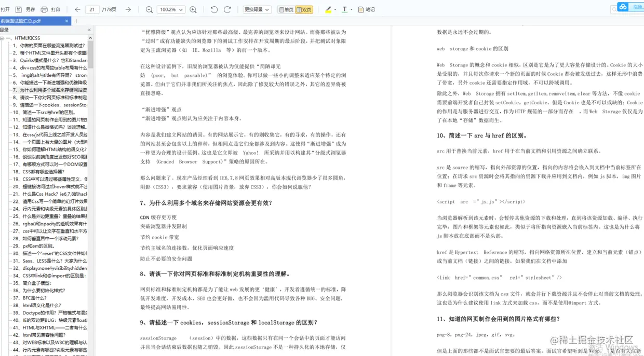This screenshot has width=644, height=356.
Task: Click the zoom out magnifier icon
Action: tap(149, 9)
